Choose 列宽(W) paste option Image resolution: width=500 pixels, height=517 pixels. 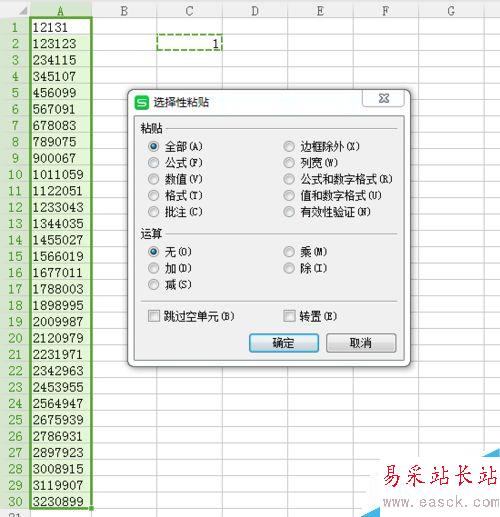(x=311, y=163)
